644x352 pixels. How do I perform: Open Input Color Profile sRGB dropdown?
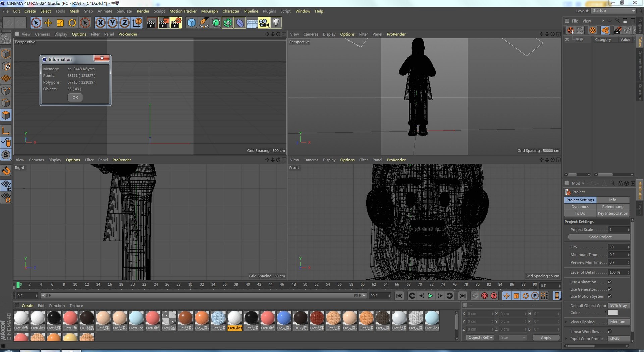[619, 339]
